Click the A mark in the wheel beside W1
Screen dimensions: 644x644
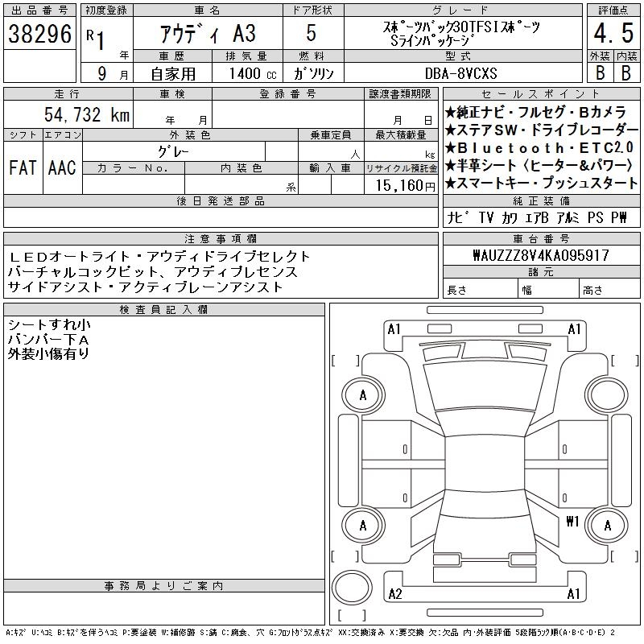[608, 526]
